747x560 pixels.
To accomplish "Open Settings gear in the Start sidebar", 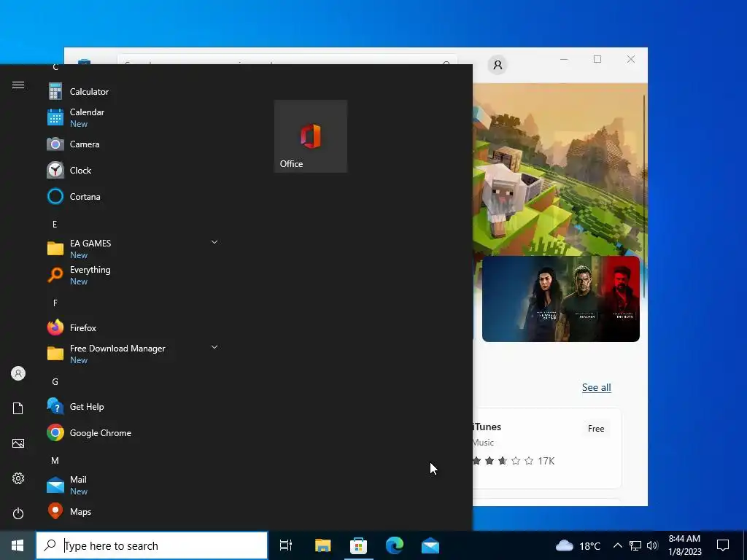I will (x=18, y=478).
